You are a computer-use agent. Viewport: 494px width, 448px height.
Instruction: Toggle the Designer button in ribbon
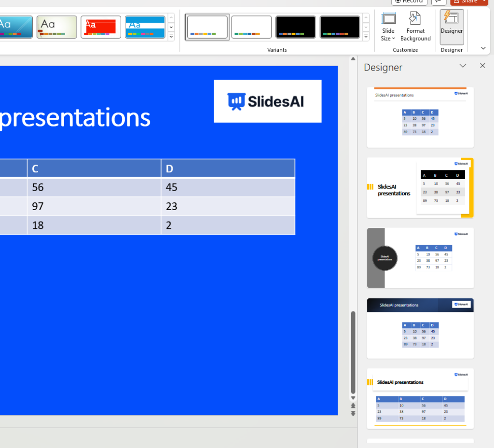point(452,27)
